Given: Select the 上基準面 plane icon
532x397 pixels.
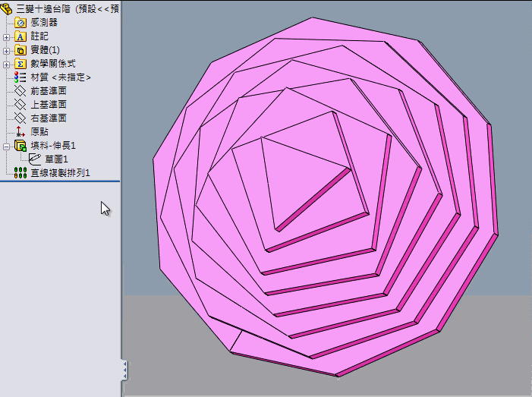Looking at the screenshot, I should [20, 105].
